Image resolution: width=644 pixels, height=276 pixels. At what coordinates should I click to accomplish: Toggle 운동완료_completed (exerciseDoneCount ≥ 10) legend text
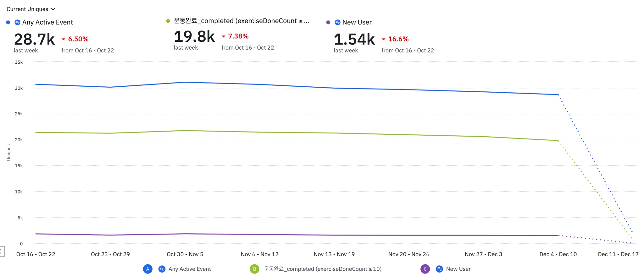coord(322,269)
